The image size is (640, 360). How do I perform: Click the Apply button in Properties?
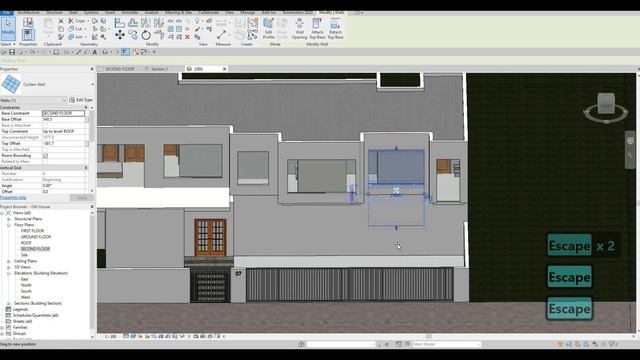[82, 198]
